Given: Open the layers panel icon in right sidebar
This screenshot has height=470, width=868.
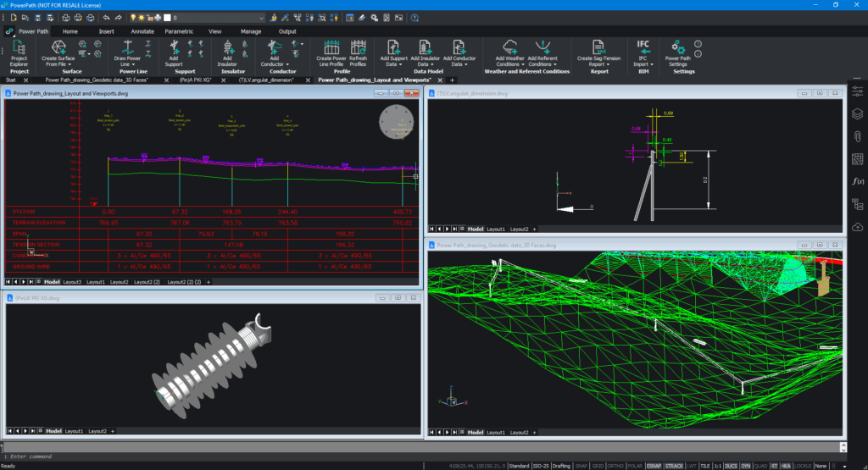Looking at the screenshot, I should click(858, 114).
